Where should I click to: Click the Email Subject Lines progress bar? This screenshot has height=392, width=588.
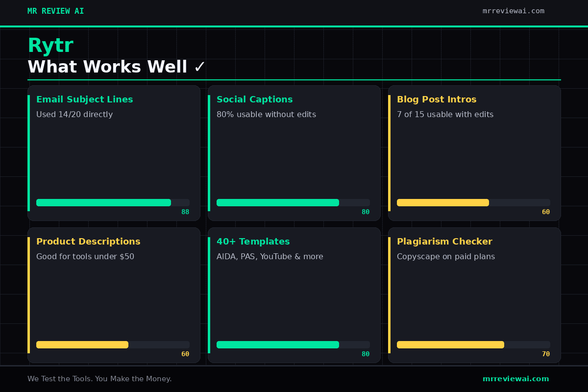pyautogui.click(x=113, y=202)
